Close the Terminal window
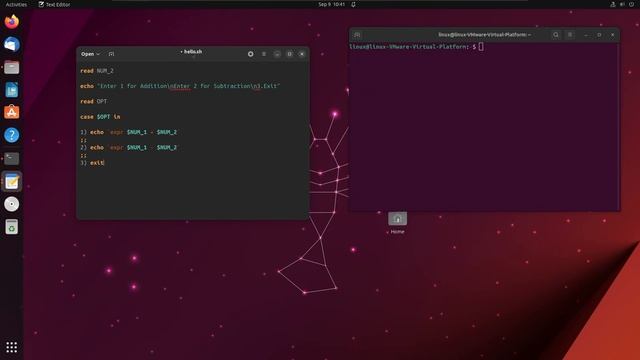640x360 pixels. coord(613,35)
